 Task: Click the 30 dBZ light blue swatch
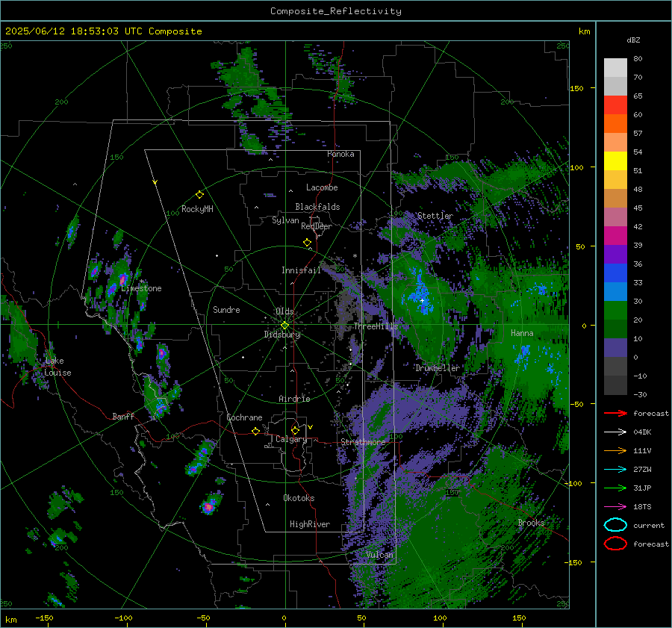tap(615, 291)
